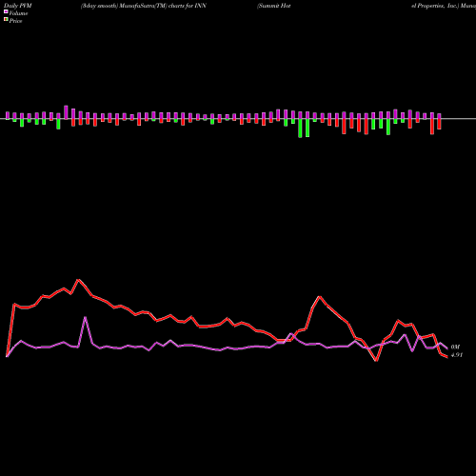Select the 'Price' legend label
Viewport: 476px width, 476px height.
click(15, 21)
